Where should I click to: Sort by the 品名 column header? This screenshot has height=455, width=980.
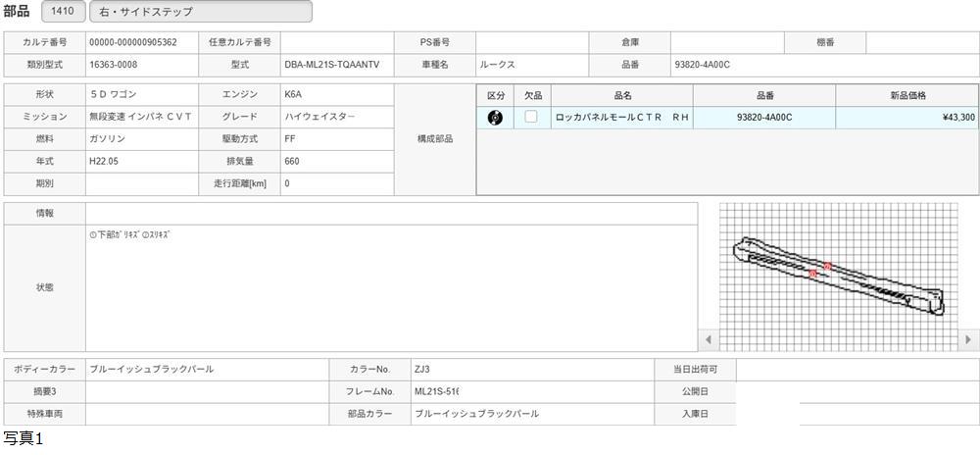click(622, 95)
